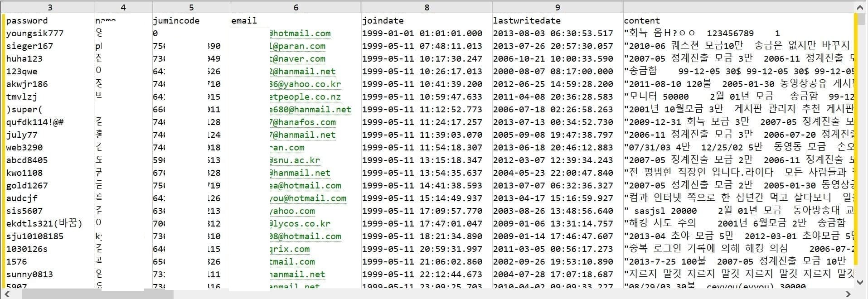Click the horizontal scrollbar thumb
The height and width of the screenshot is (299, 868).
click(97, 294)
